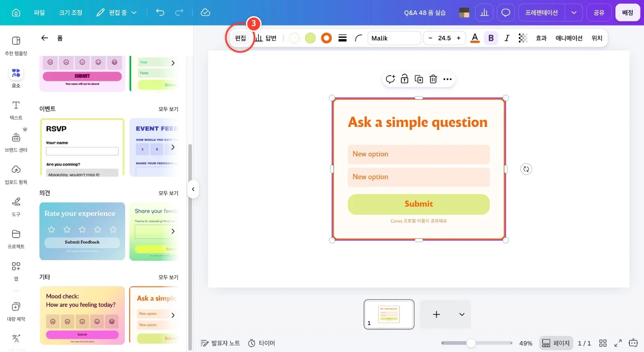Collapse the side panel with arrow handle

tap(193, 189)
